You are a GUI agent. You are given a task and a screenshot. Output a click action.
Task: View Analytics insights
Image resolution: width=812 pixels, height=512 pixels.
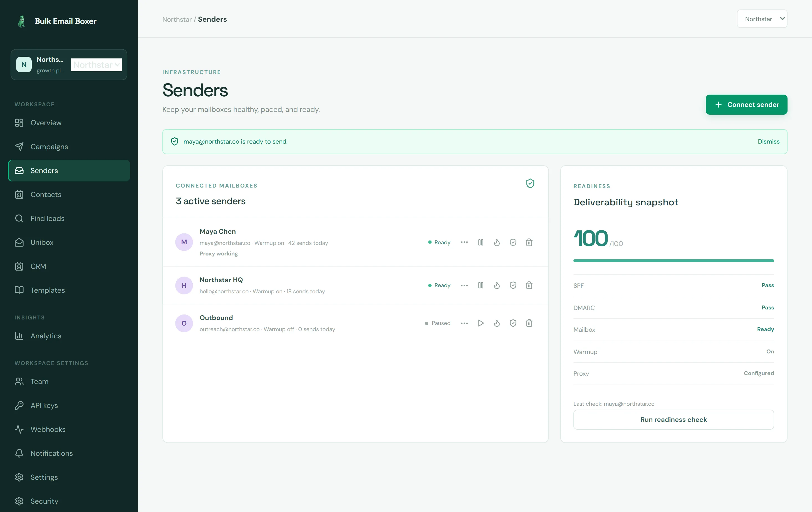tap(69, 336)
